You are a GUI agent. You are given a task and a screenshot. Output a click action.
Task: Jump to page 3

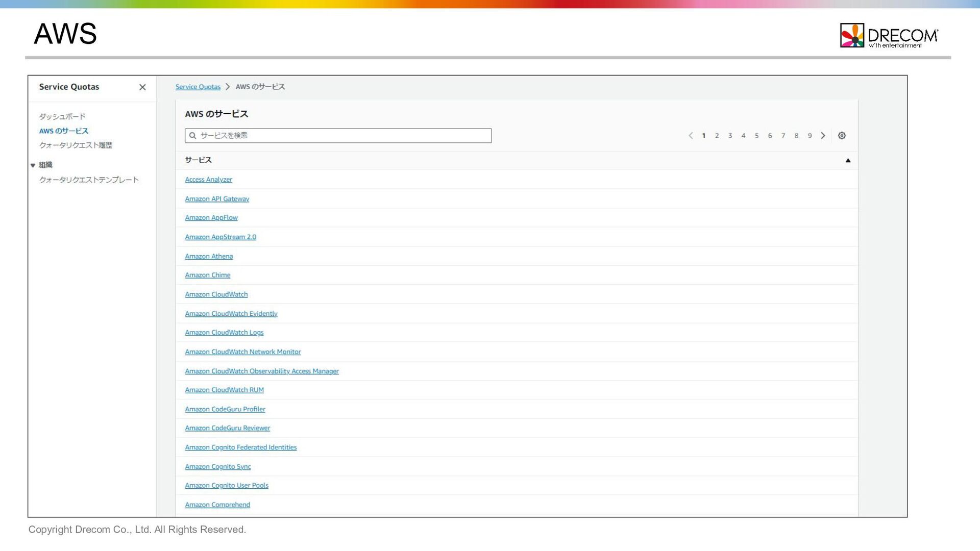point(730,136)
